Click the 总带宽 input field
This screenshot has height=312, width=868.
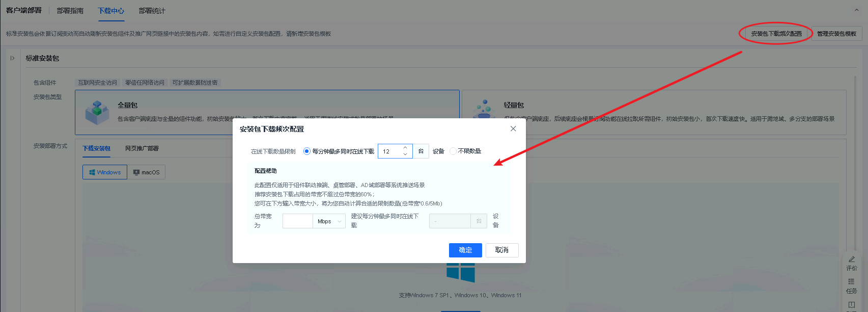pos(297,221)
